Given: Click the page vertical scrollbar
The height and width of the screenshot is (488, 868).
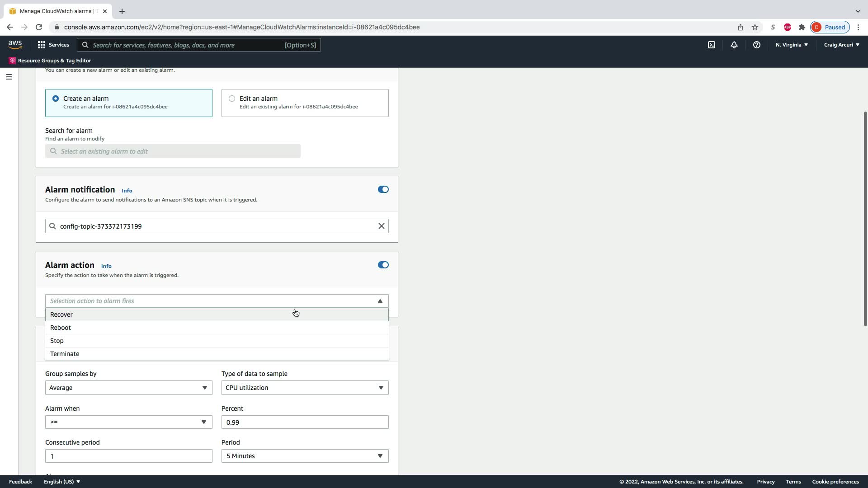Looking at the screenshot, I should [865, 218].
